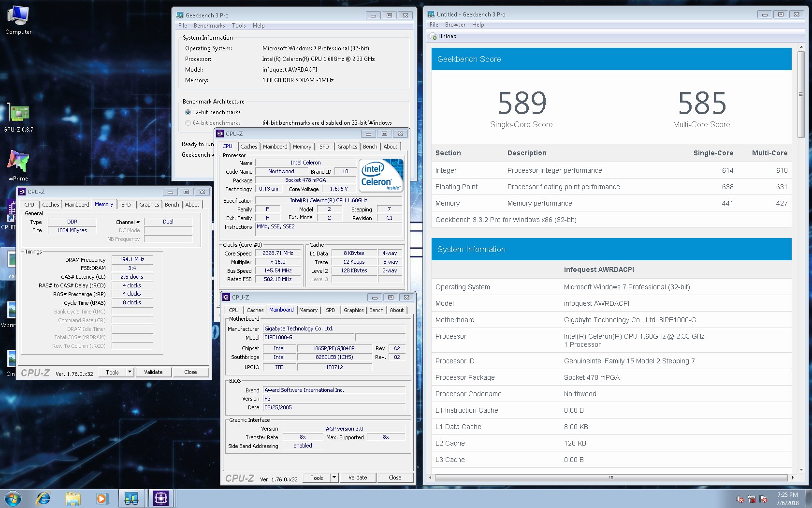Open Help menu in Geekbench results window
This screenshot has width=812, height=508.
coord(478,25)
